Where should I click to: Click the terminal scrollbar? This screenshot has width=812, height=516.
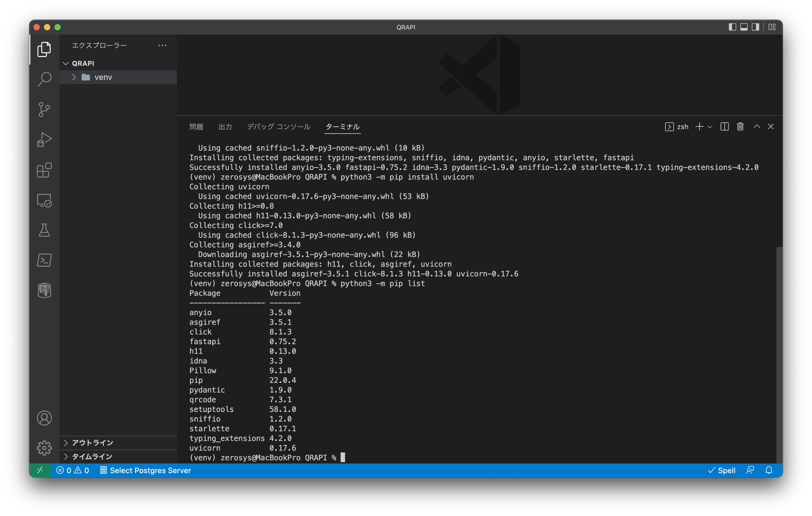point(779,354)
